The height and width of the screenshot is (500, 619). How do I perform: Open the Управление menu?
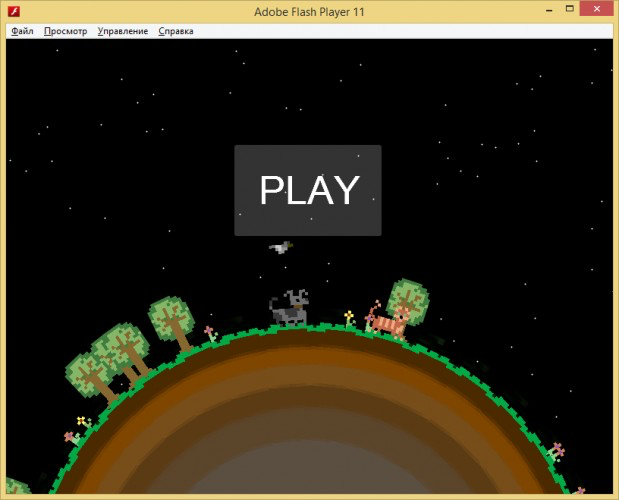(x=123, y=31)
